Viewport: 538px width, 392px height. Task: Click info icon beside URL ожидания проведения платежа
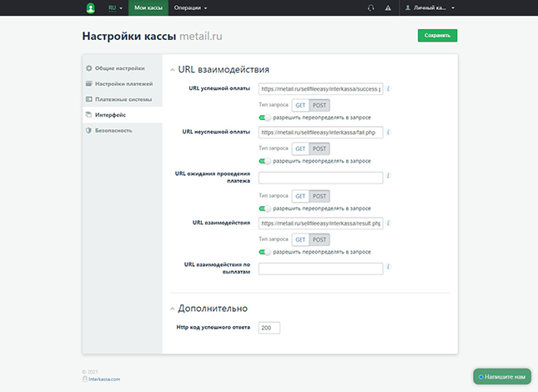[x=390, y=177]
